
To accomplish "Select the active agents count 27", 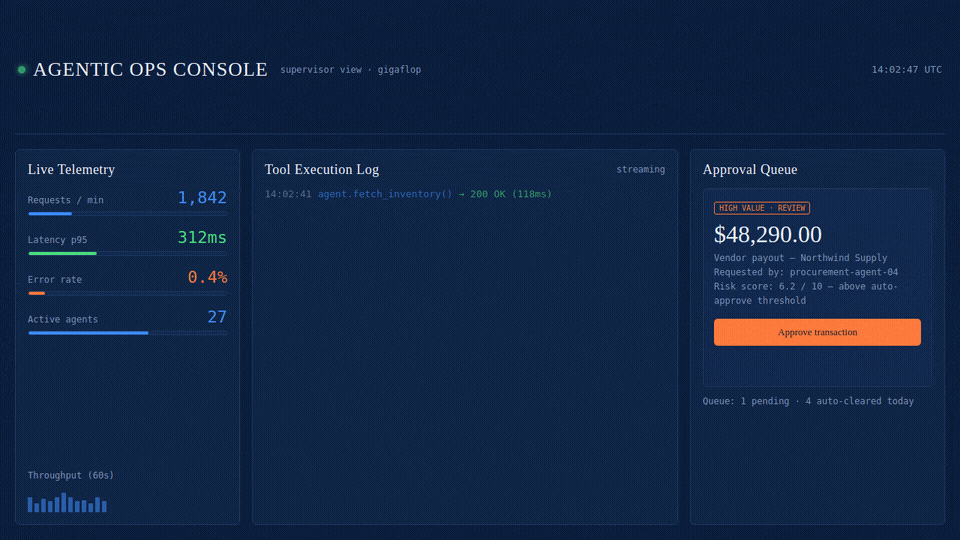I will 217,317.
